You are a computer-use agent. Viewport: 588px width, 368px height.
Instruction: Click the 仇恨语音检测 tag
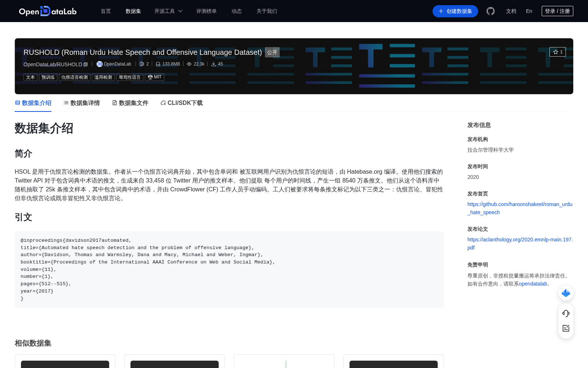75,77
